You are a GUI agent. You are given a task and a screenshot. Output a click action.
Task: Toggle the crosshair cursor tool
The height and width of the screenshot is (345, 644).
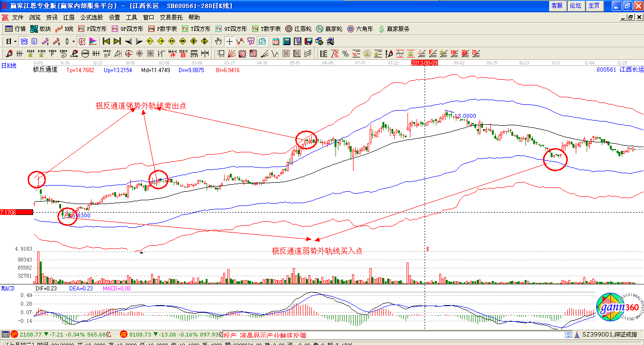pos(229,41)
